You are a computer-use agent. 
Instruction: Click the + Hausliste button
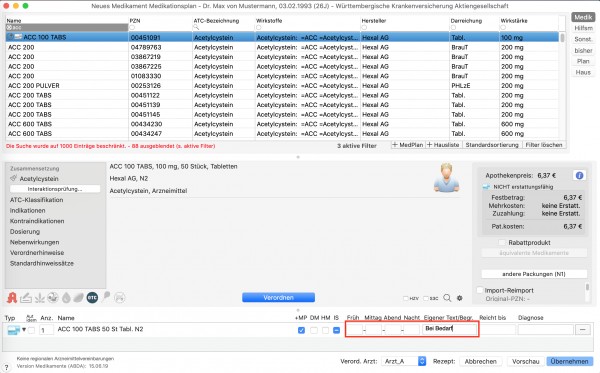click(443, 145)
